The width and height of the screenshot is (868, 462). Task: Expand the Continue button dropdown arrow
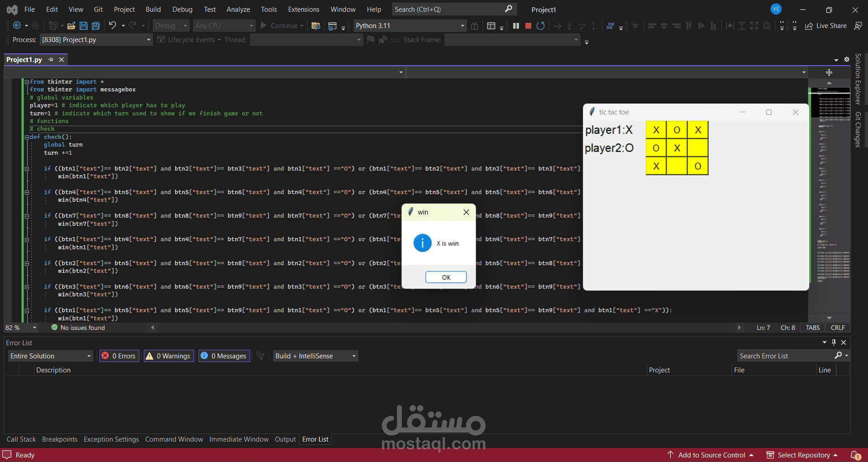pos(302,26)
